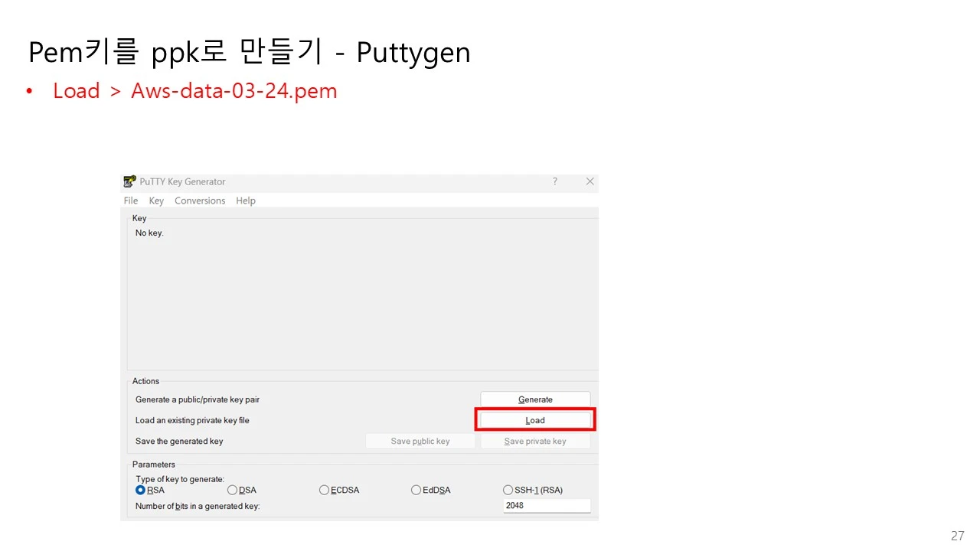Click the Save public key button
Viewport: 980px width, 551px height.
420,441
